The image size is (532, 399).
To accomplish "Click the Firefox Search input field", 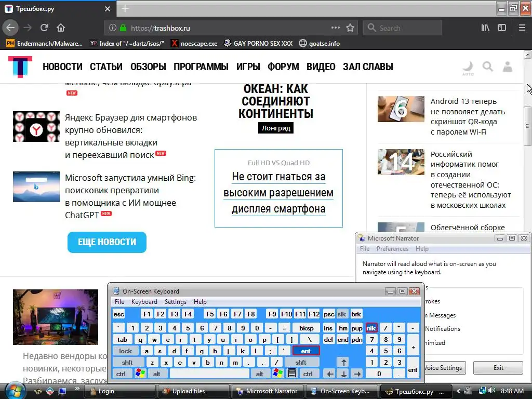I will tap(403, 28).
